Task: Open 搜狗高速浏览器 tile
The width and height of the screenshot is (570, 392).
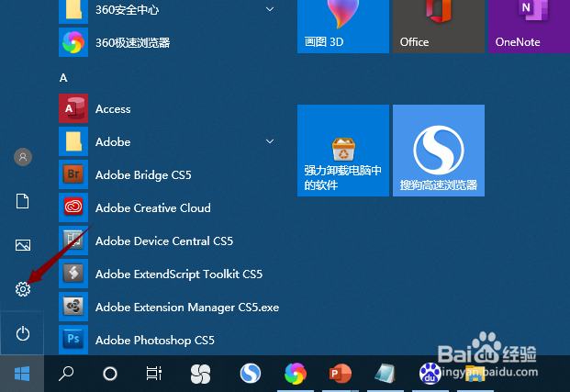Action: (x=439, y=151)
